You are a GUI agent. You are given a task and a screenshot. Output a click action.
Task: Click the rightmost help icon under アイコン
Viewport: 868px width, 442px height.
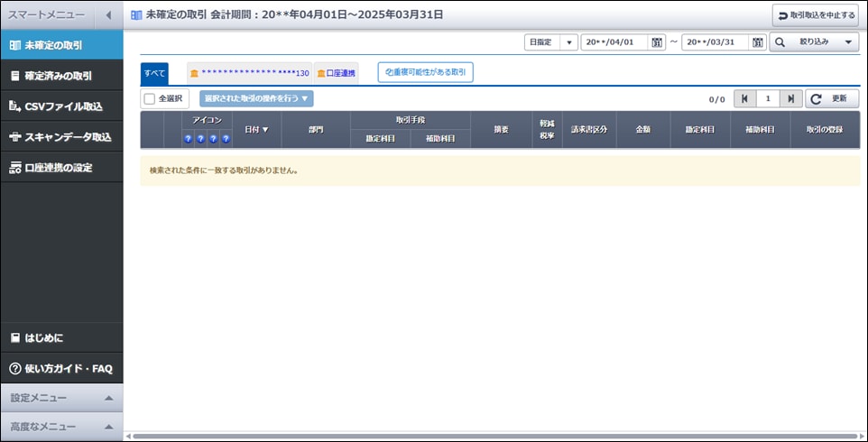coord(226,140)
